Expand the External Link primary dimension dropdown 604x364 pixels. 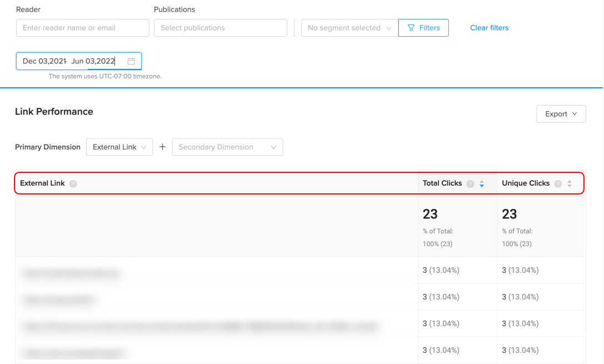coord(119,147)
